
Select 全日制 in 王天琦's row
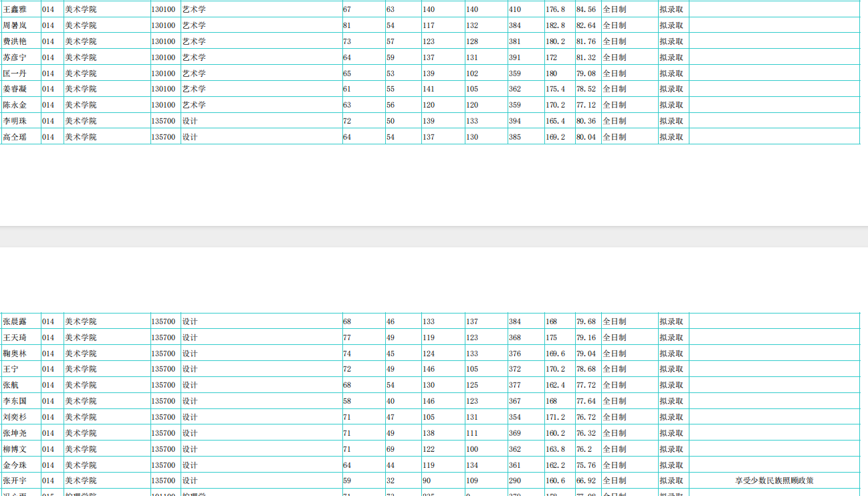click(x=615, y=338)
